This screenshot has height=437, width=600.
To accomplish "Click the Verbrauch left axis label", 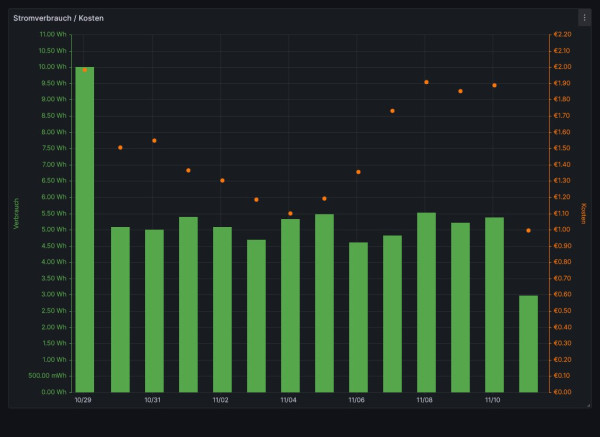I will pos(16,213).
